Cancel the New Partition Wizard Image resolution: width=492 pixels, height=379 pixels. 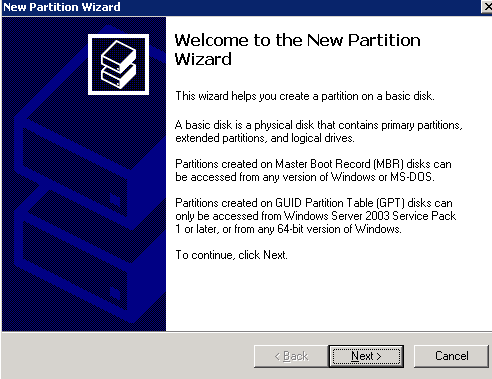[x=451, y=356]
